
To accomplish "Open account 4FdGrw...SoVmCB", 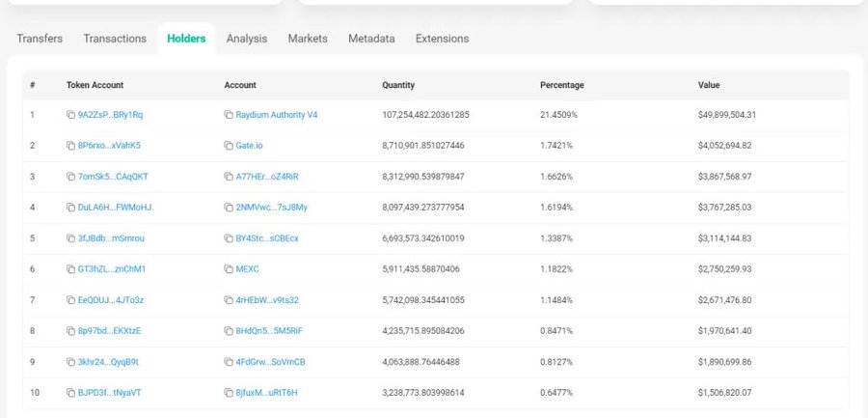I will click(x=271, y=362).
